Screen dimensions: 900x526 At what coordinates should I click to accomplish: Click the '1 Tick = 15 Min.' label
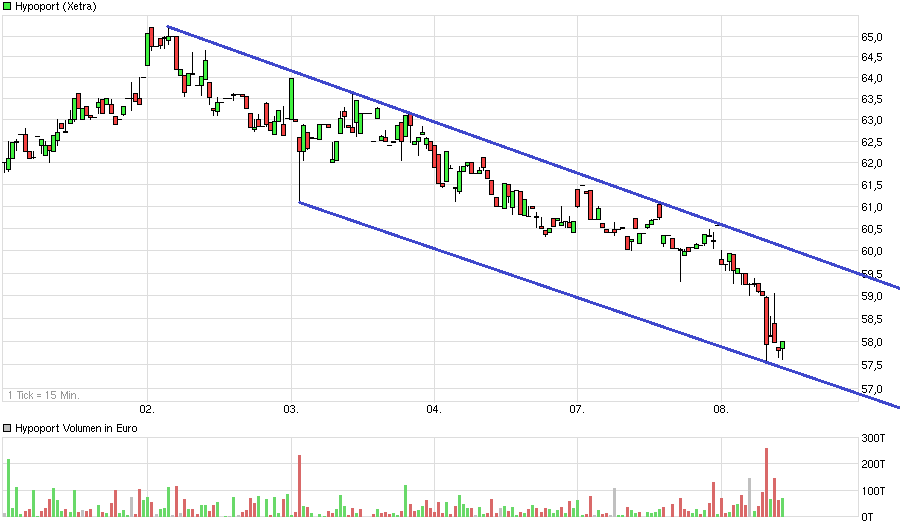pos(44,395)
